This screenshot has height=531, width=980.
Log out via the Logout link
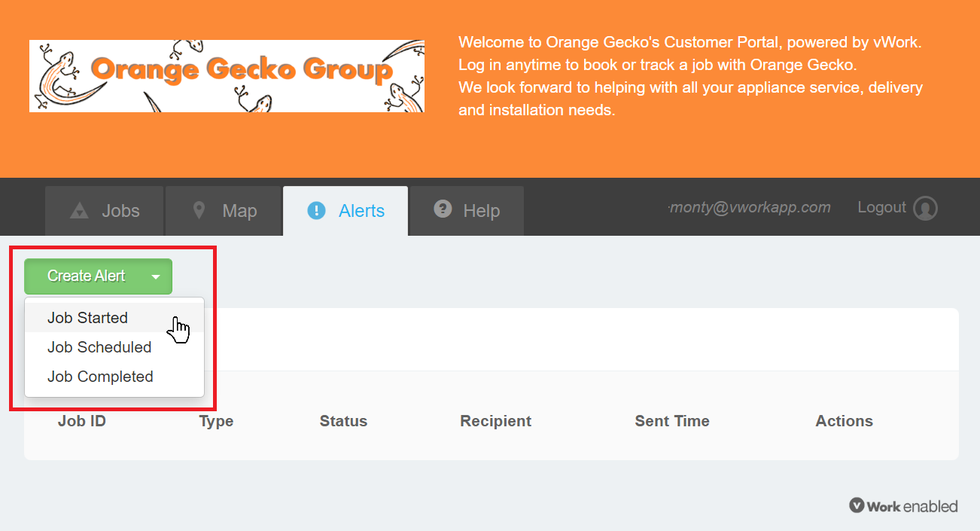[881, 207]
